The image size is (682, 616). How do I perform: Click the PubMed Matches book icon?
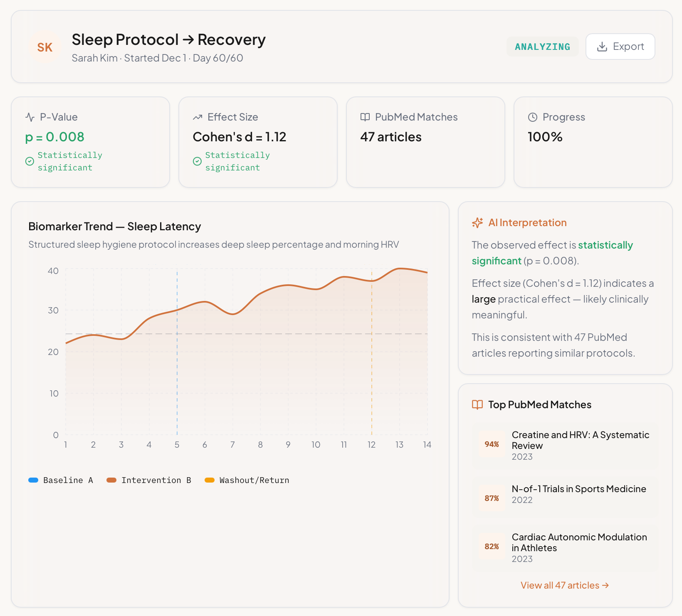(365, 117)
